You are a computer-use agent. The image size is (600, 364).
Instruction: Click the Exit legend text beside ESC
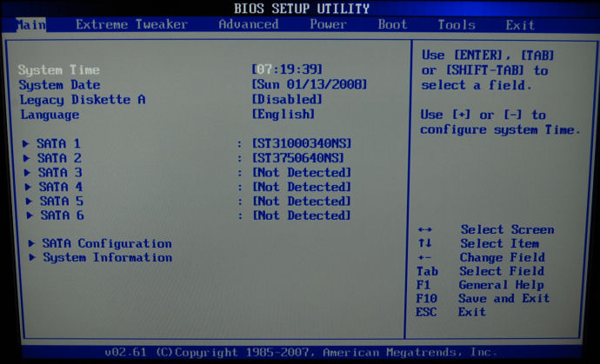472,312
